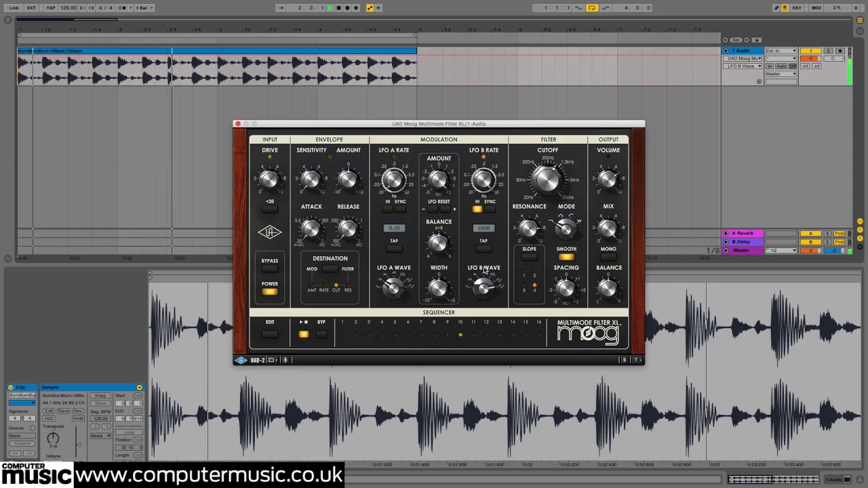Click the tempo field showing 126.00
The image size is (868, 488).
(x=68, y=8)
